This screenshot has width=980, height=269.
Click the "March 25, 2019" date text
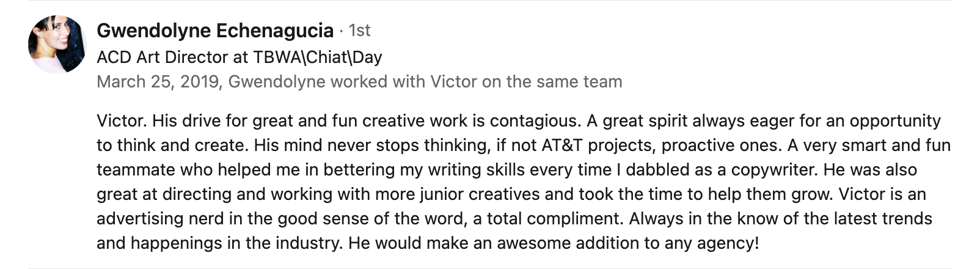pyautogui.click(x=158, y=82)
